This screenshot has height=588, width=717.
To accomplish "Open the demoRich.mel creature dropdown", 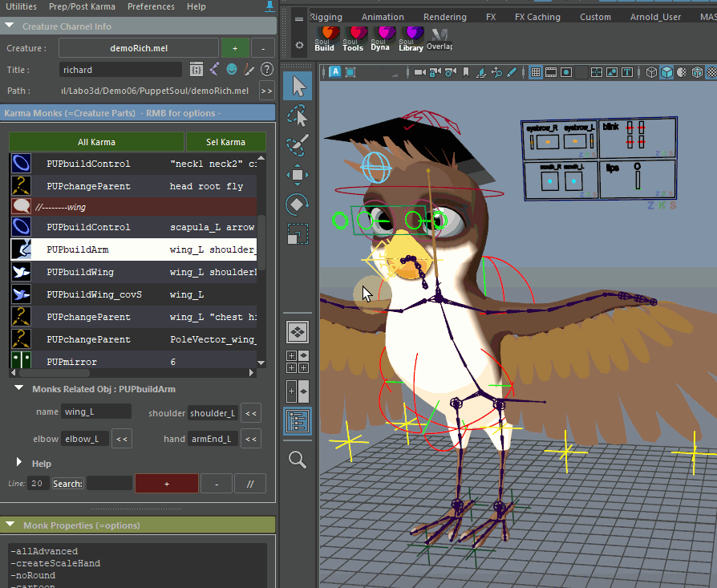I will 139,48.
